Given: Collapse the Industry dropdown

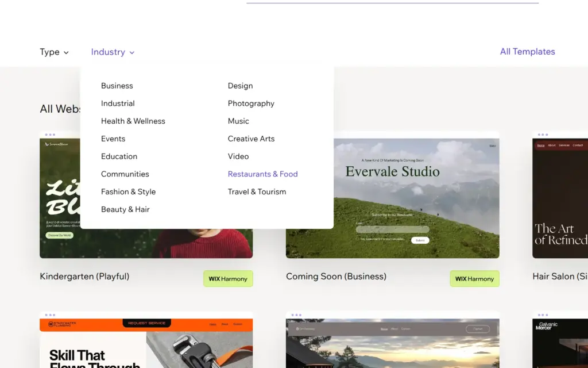Looking at the screenshot, I should pyautogui.click(x=113, y=52).
